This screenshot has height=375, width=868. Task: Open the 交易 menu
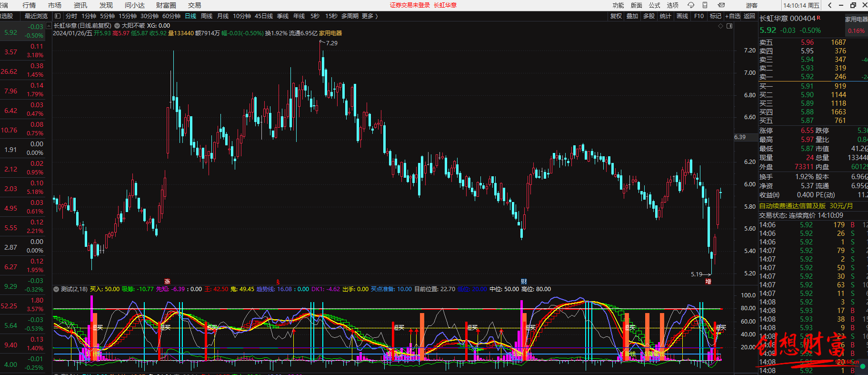pos(194,5)
